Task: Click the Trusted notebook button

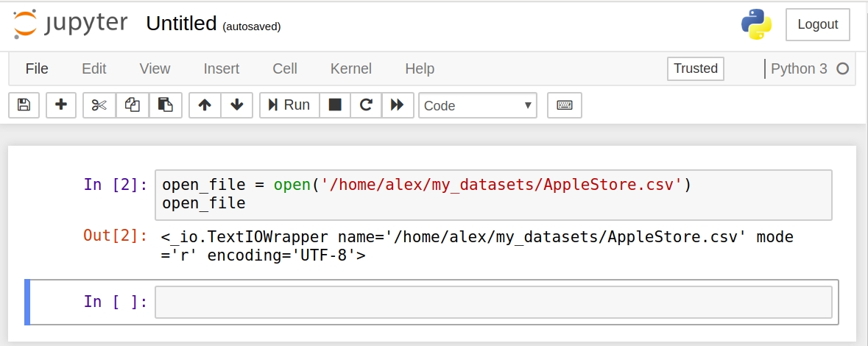Action: [695, 68]
